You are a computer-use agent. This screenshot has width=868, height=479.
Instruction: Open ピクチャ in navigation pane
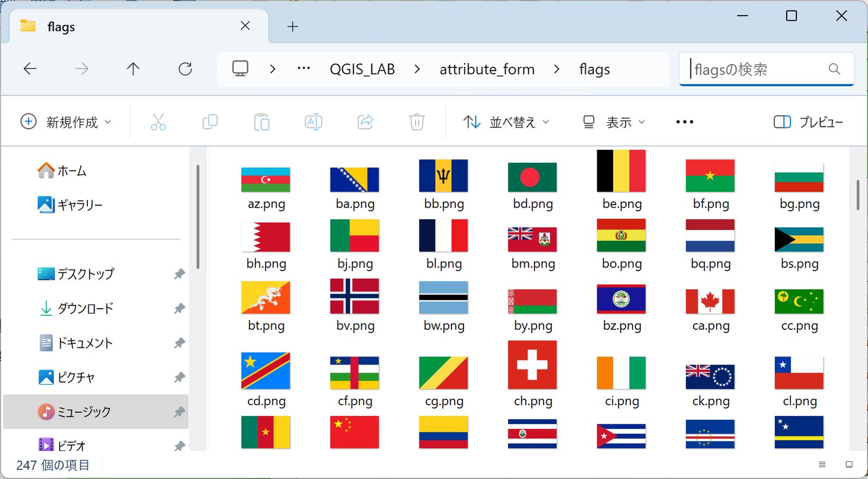(66, 377)
